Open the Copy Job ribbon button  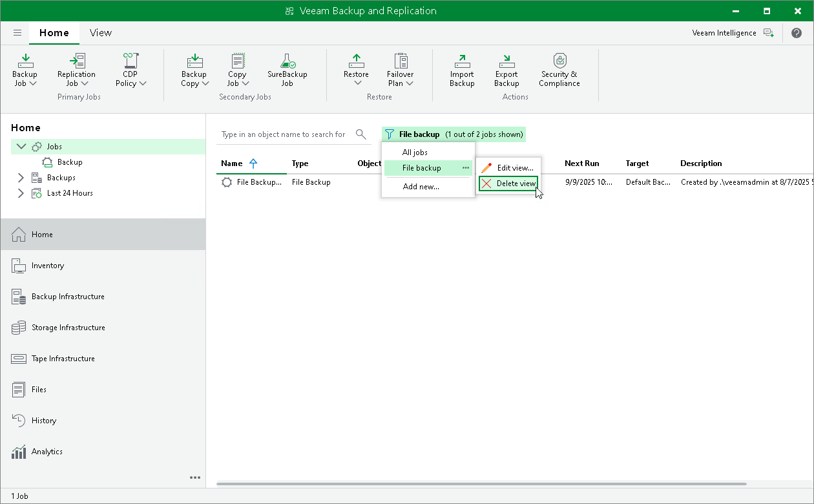point(237,70)
